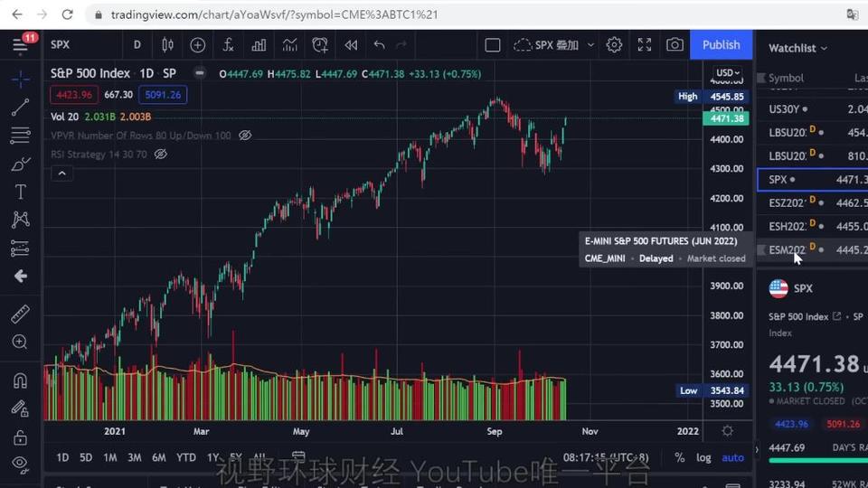Redo the last chart action

point(401,45)
